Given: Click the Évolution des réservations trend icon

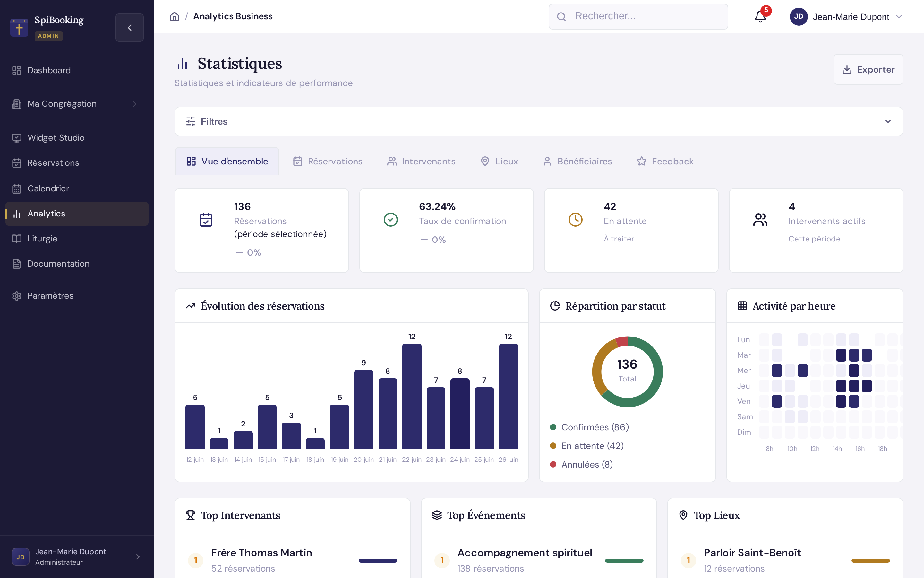Looking at the screenshot, I should click(x=191, y=306).
